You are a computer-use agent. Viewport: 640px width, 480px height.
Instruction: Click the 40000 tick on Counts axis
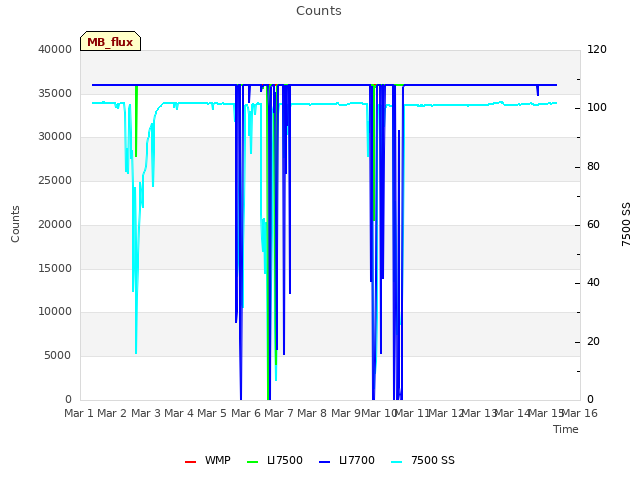(x=55, y=49)
